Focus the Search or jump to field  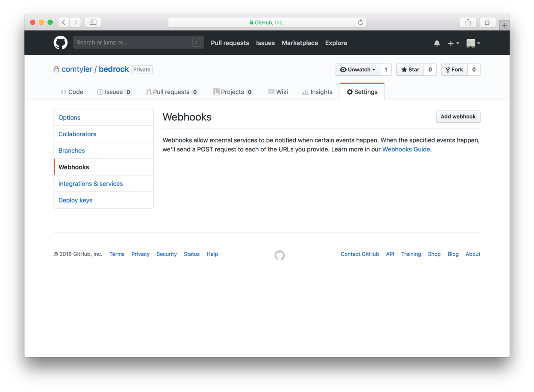(139, 42)
